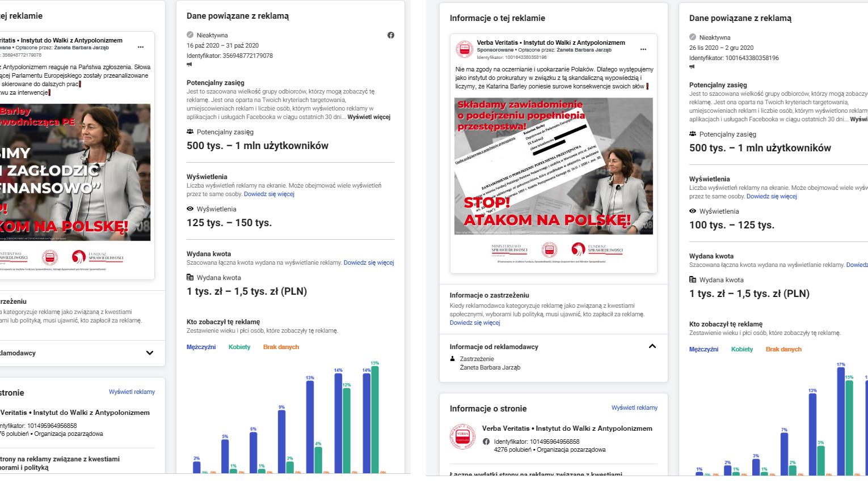Viewport: 868px width, 488px height.
Task: Select '1 tys. zł – 1,5 tys. zł (PLN)' in left screenshot
Action: [x=247, y=291]
